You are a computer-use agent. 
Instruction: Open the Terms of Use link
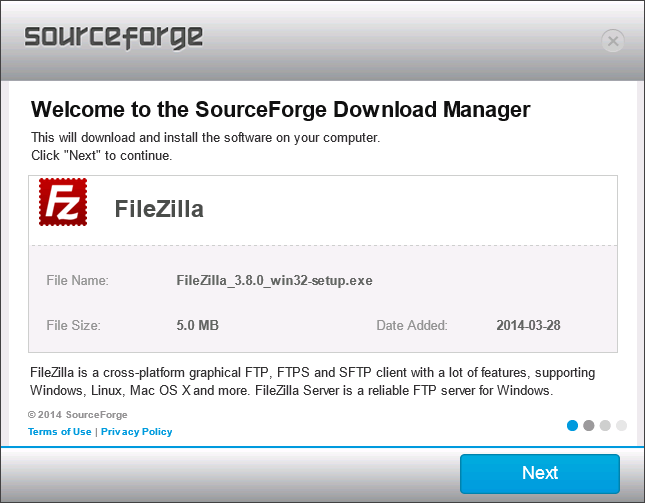point(60,431)
